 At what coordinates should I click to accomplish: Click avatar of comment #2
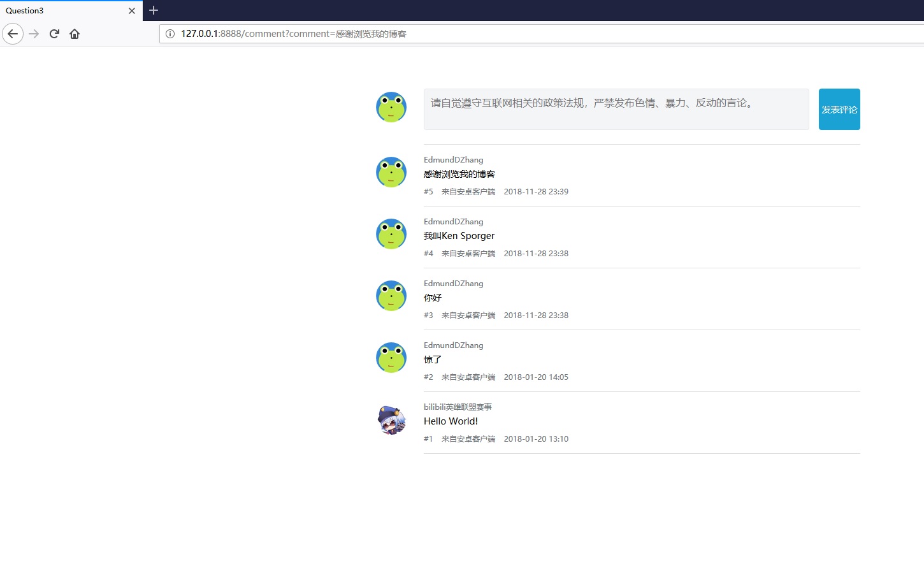click(391, 358)
